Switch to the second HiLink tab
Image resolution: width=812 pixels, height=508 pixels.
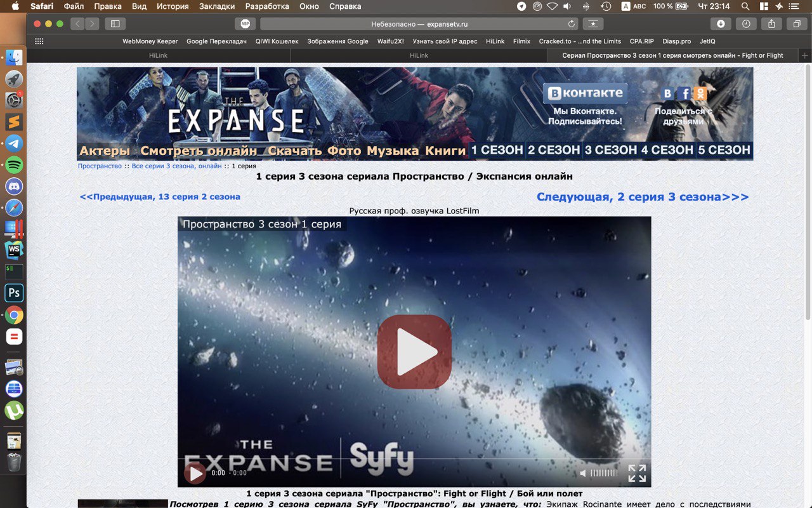tap(419, 55)
